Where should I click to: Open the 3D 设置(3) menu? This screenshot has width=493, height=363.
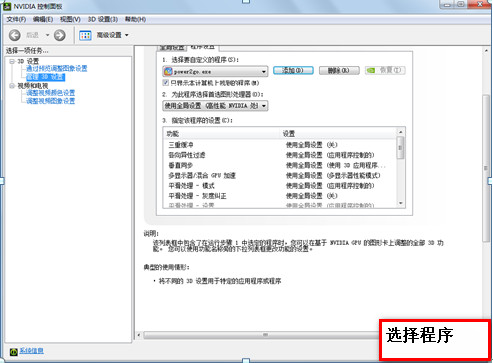tap(103, 19)
